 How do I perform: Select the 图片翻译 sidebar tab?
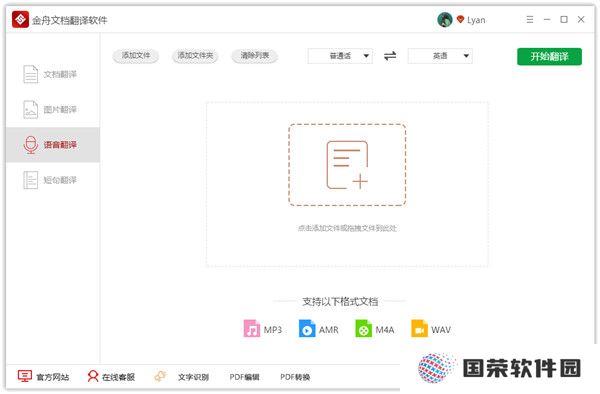click(x=53, y=109)
